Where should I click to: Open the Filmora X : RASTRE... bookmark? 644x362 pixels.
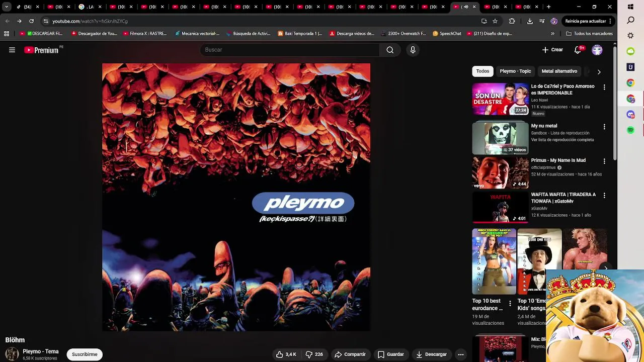coord(144,34)
